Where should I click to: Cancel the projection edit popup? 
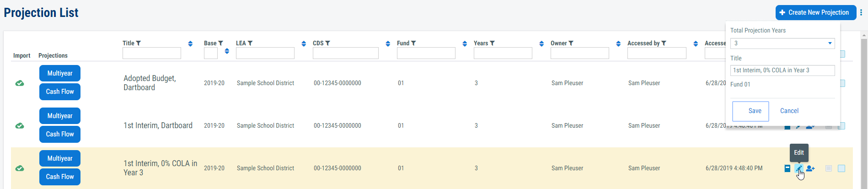[x=789, y=111]
